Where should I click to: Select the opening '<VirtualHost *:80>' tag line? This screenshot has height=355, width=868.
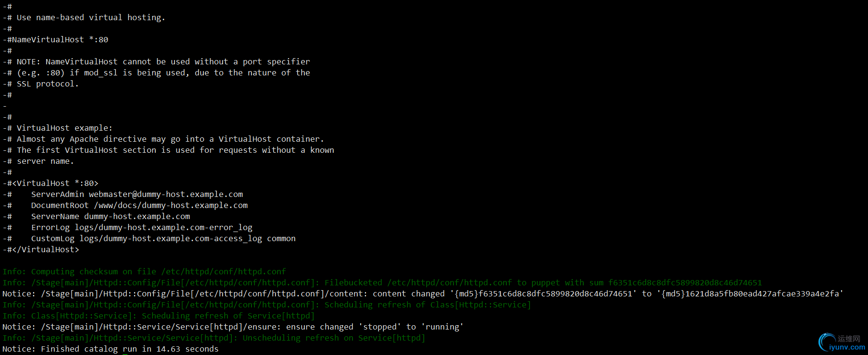[x=53, y=184]
